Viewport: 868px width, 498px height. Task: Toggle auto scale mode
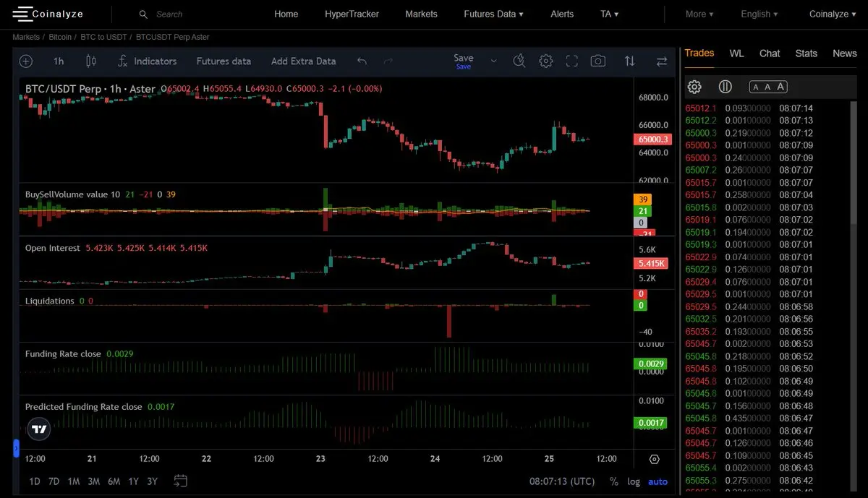click(x=658, y=481)
